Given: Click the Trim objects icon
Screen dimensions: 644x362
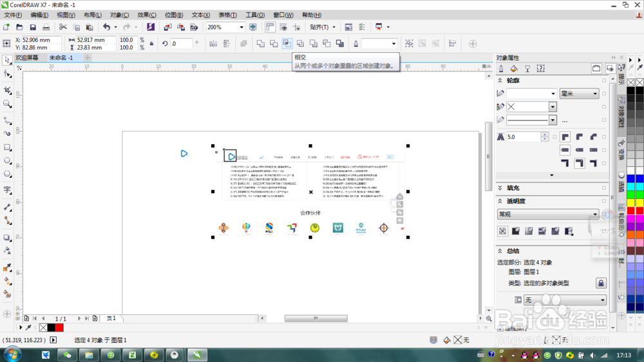Looking at the screenshot, I should 274,44.
